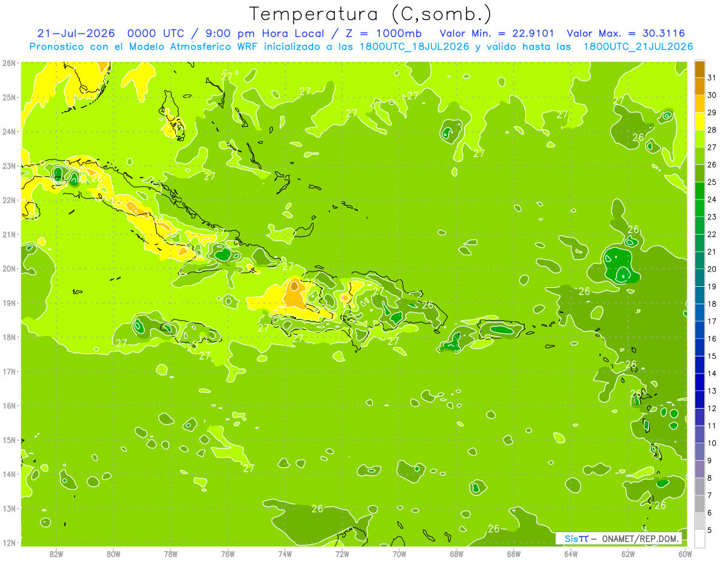Viewport: 728px width, 562px height.
Task: Click the 26N latitude axis label
Action: [x=9, y=63]
